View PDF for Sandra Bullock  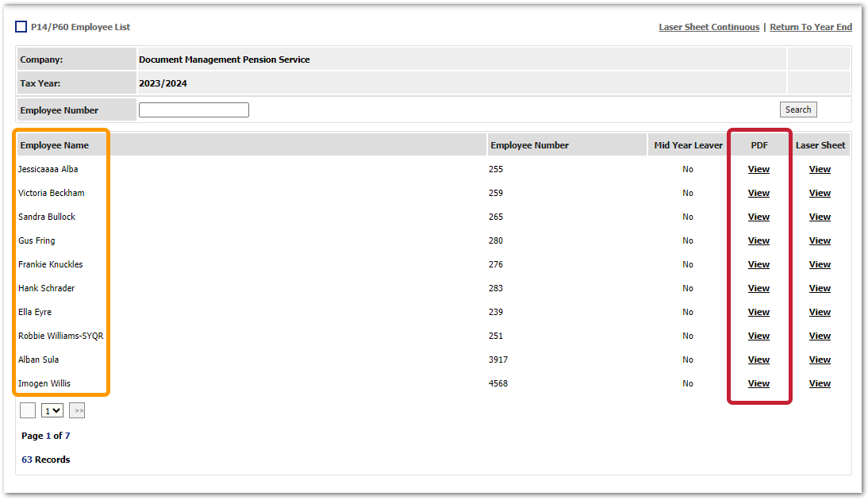pyautogui.click(x=759, y=217)
